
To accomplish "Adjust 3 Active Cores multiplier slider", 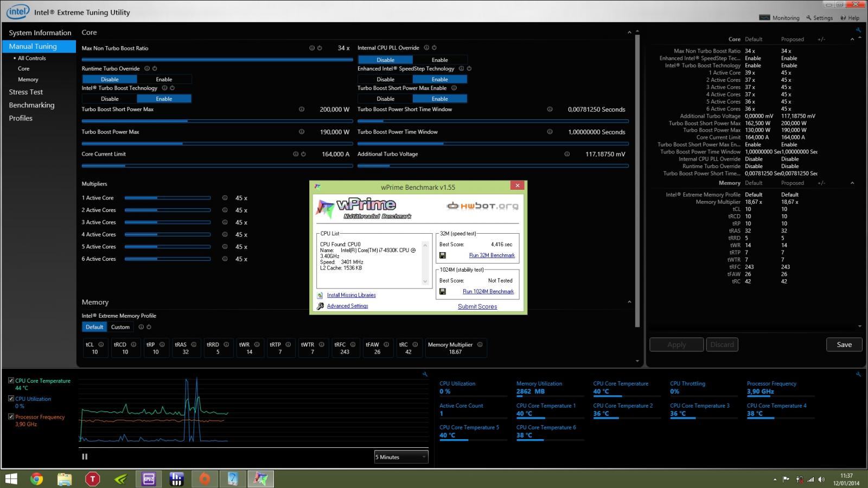I will click(168, 222).
